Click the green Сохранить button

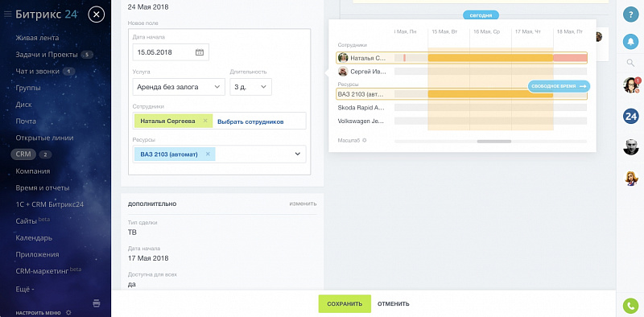pos(345,304)
